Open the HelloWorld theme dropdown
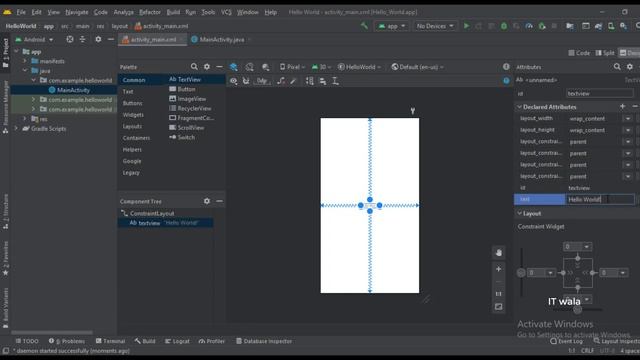 [360, 67]
